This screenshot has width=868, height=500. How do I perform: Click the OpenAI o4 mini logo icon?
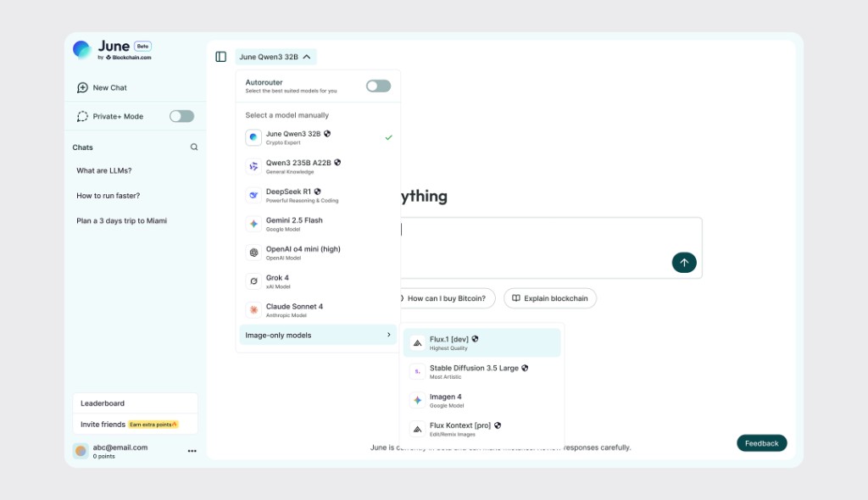(x=253, y=253)
